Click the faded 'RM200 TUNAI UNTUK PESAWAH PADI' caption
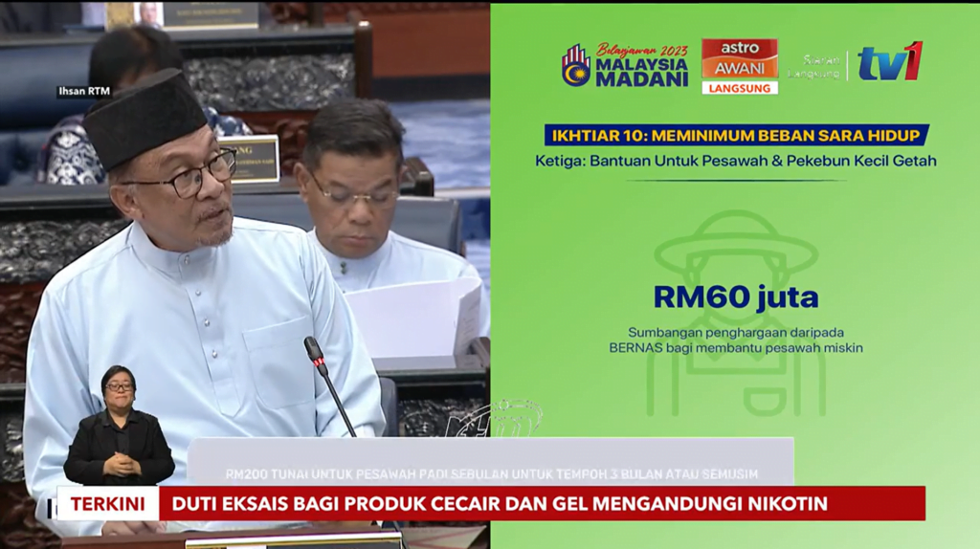The image size is (980, 549). click(491, 474)
